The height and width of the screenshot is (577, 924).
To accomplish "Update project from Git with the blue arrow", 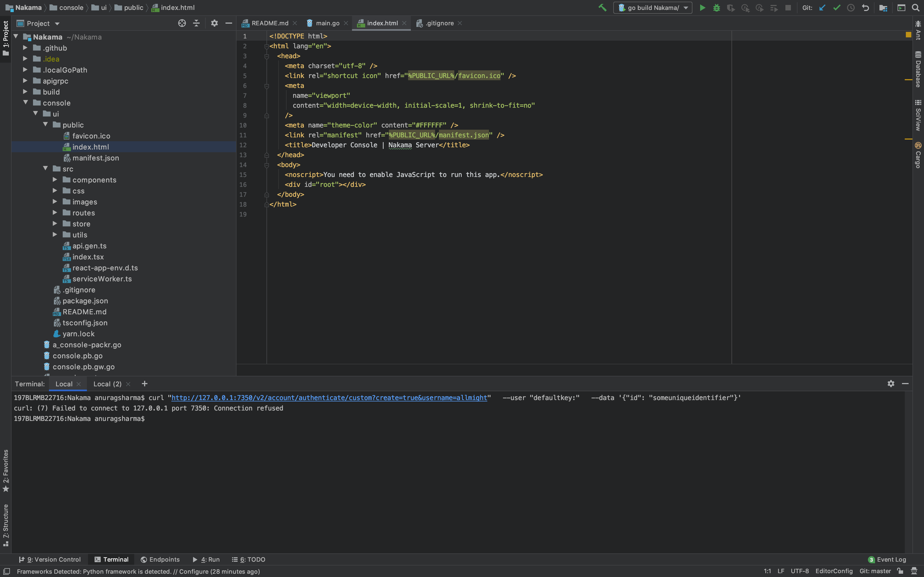I will tap(822, 8).
